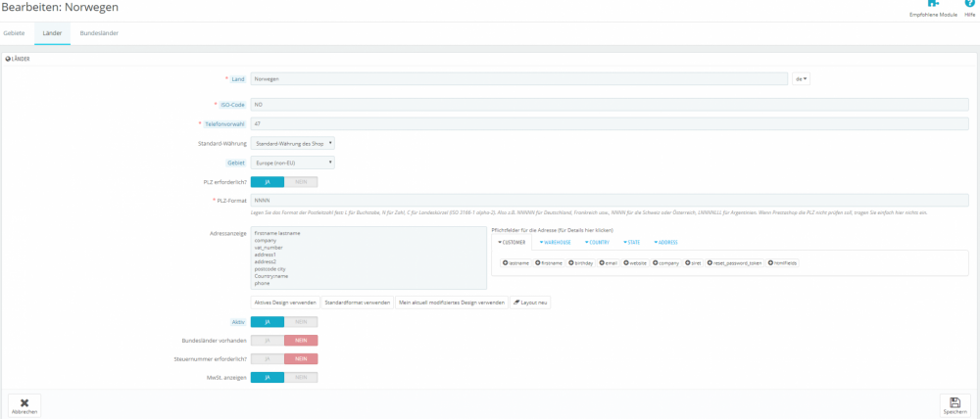Add the lastname required field
The height and width of the screenshot is (419, 980).
[x=516, y=263]
